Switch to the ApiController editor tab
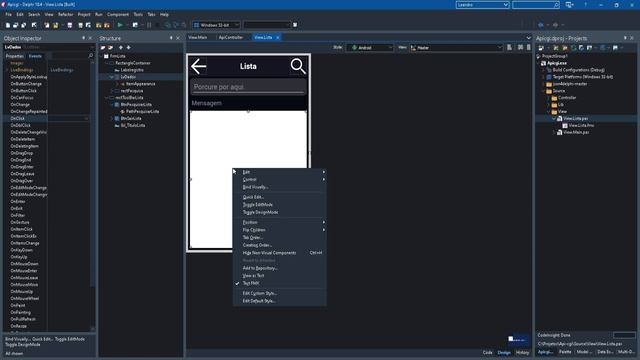This screenshot has height=360, width=640. click(231, 38)
